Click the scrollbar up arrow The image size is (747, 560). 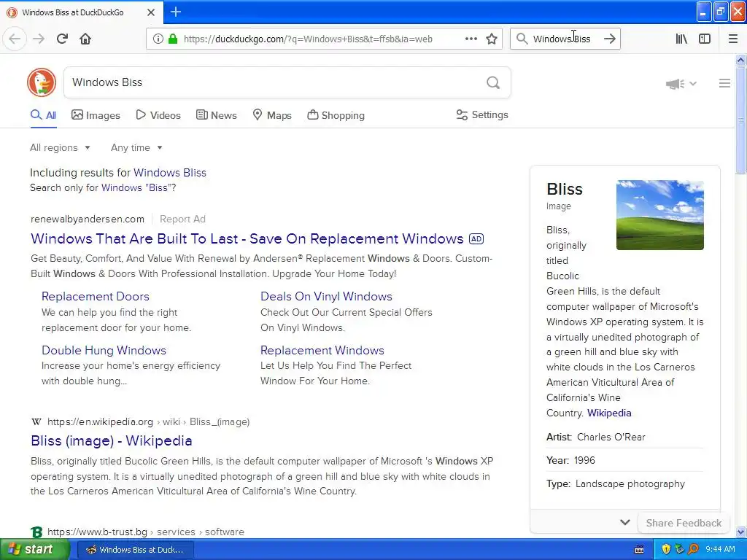tap(740, 60)
